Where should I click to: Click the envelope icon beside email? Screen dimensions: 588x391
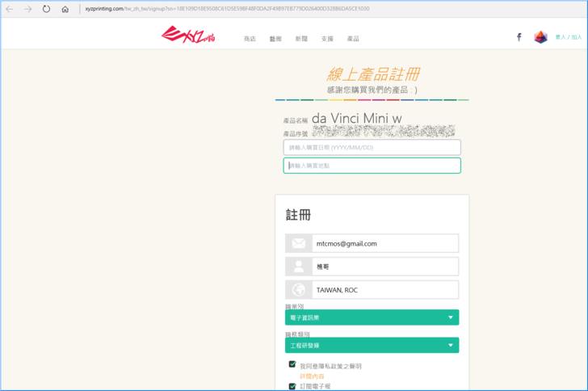point(299,243)
